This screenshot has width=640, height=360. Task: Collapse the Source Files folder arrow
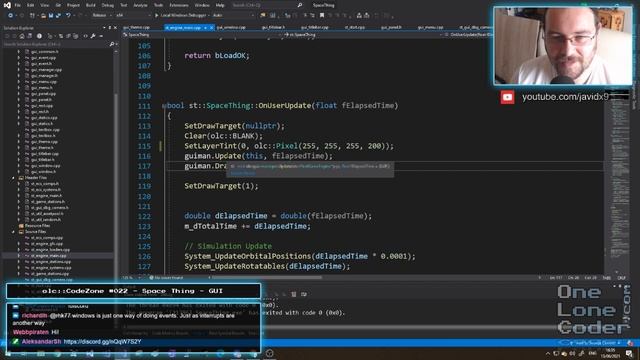pyautogui.click(x=13, y=232)
